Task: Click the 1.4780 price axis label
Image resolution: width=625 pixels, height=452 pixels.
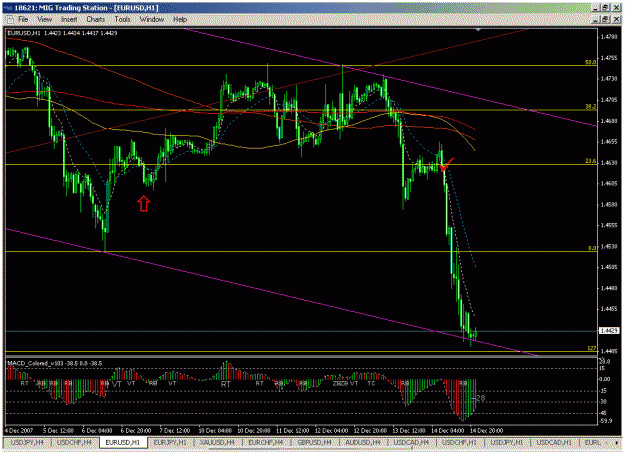Action: click(609, 37)
